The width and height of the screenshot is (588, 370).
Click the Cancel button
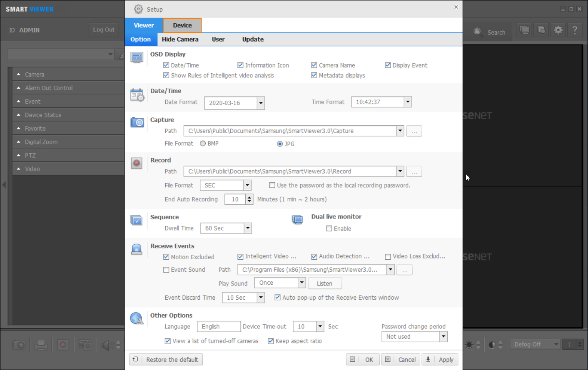click(401, 360)
